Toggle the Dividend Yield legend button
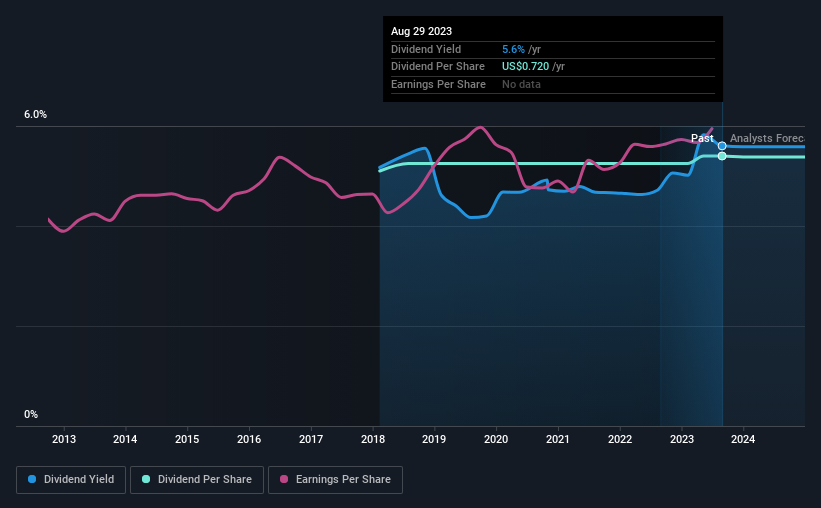Image resolution: width=821 pixels, height=508 pixels. pyautogui.click(x=71, y=480)
